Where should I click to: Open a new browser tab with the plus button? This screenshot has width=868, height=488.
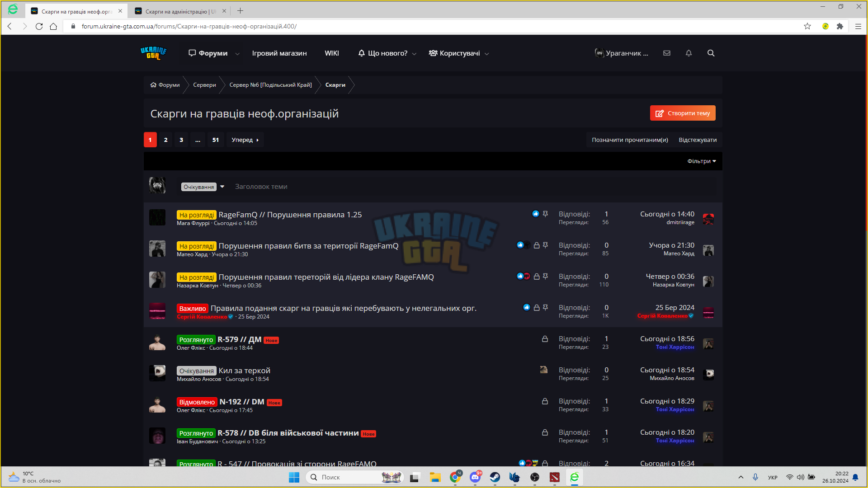pos(240,11)
